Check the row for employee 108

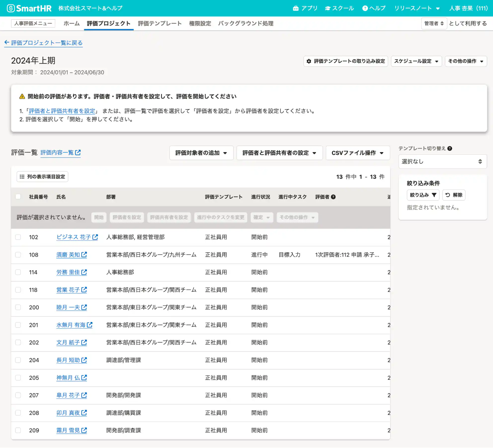(x=18, y=255)
